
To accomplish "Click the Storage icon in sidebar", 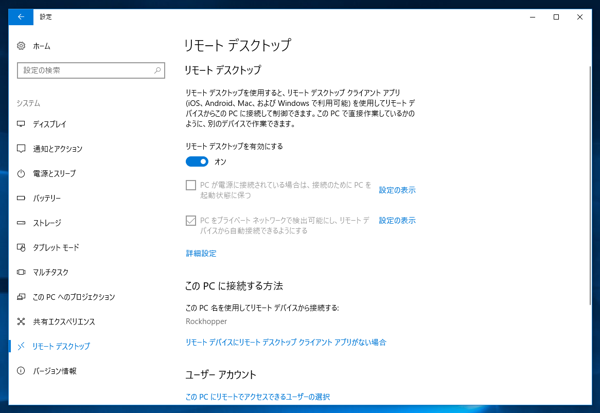I will pos(21,222).
